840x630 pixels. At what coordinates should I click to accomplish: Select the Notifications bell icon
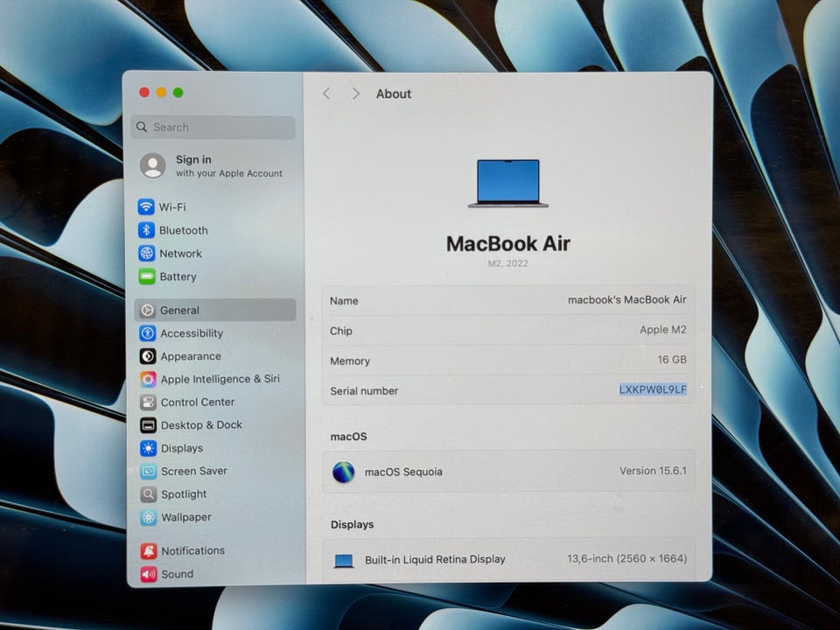(x=149, y=550)
